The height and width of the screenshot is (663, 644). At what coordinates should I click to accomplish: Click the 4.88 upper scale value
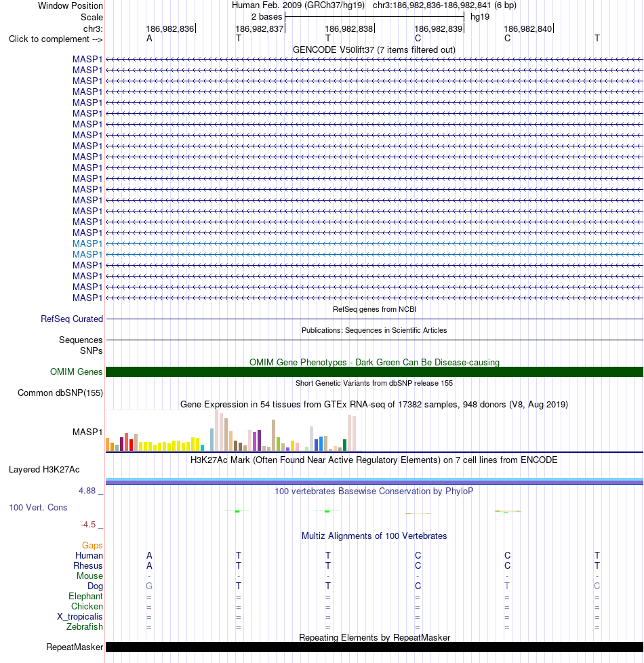(87, 491)
